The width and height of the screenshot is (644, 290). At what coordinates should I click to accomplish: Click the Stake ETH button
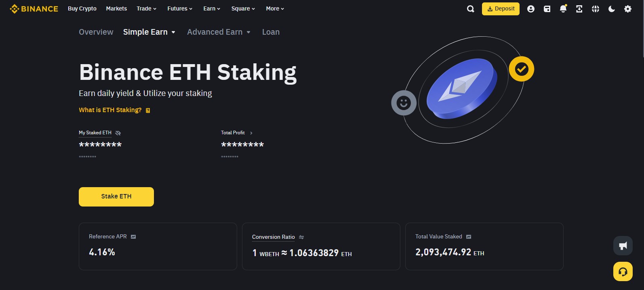coord(116,197)
